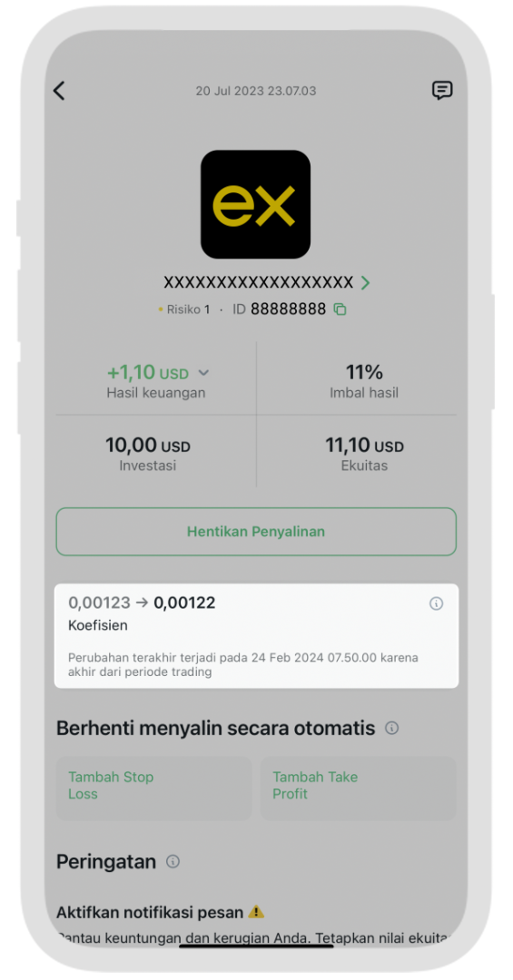Copy the ID 88888888 with the copy icon
This screenshot has height=980, width=513.
[340, 309]
